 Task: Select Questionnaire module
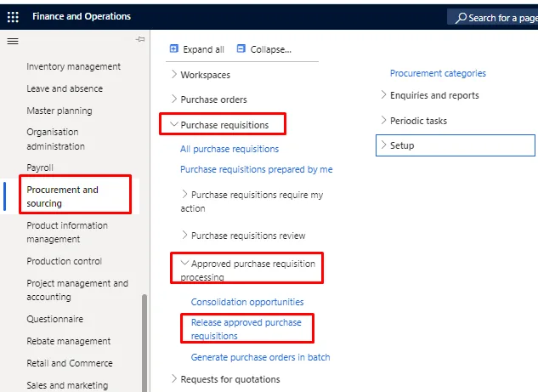tap(55, 319)
